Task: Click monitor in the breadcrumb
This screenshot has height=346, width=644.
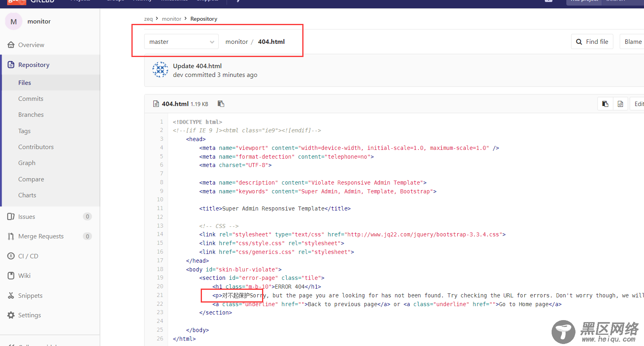Action: (171, 19)
